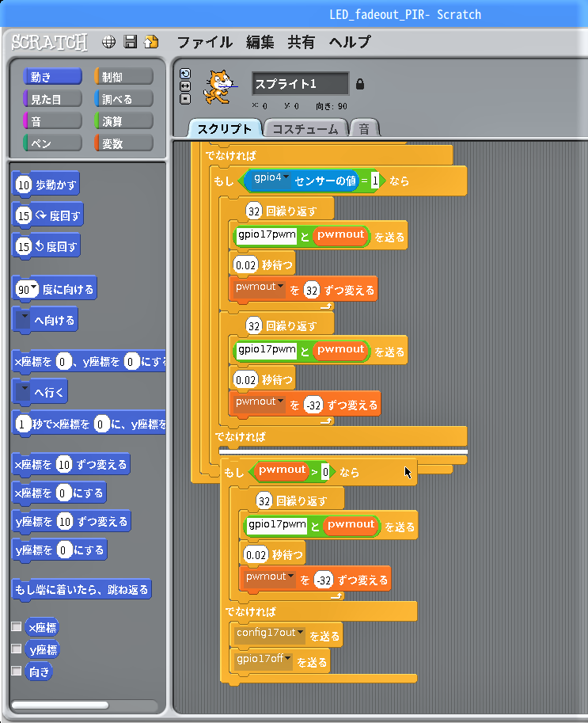Click the sprite lock padlock icon
Image resolution: width=588 pixels, height=723 pixels.
coord(360,83)
